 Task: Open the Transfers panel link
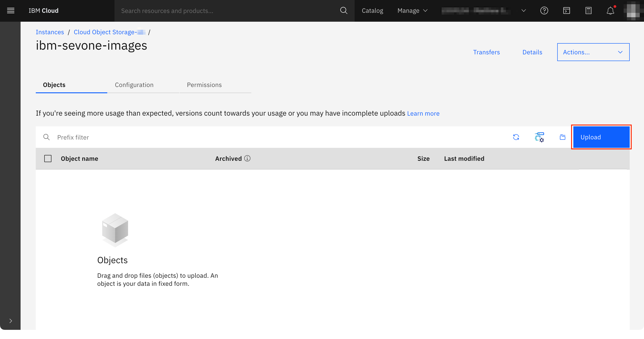[x=486, y=52]
